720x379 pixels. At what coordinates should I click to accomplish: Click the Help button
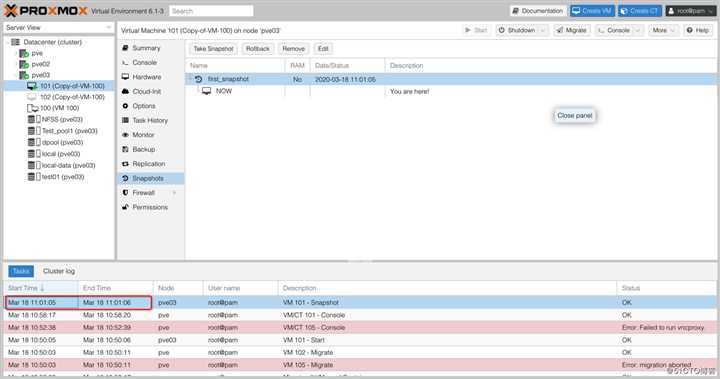click(698, 30)
